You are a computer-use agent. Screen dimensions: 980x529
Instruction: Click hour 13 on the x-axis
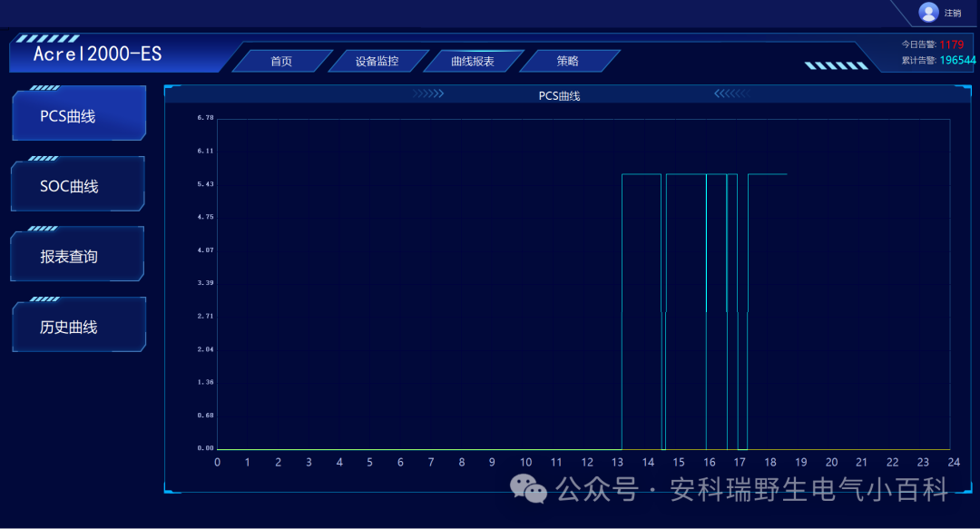coord(618,462)
